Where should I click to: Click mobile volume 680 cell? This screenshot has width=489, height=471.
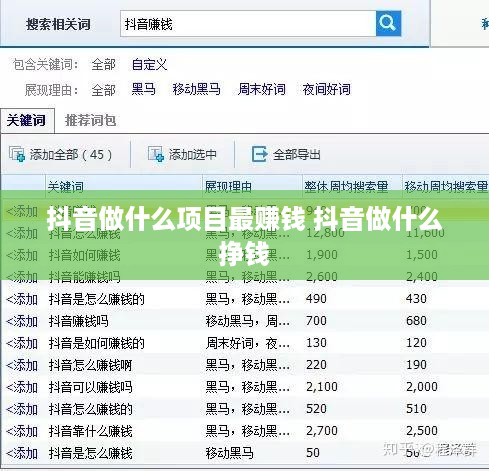416,321
